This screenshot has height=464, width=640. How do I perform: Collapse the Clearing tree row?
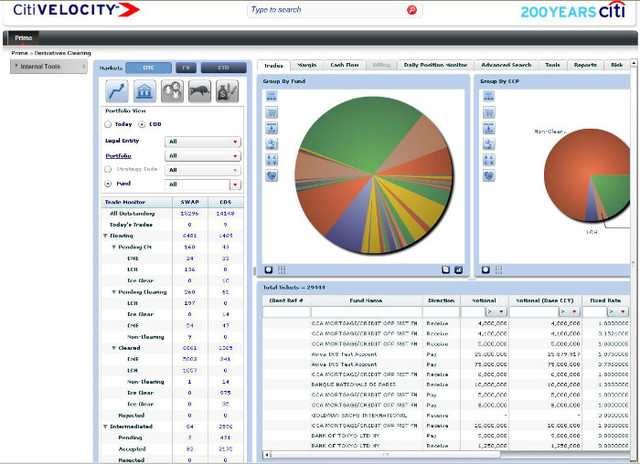point(105,236)
